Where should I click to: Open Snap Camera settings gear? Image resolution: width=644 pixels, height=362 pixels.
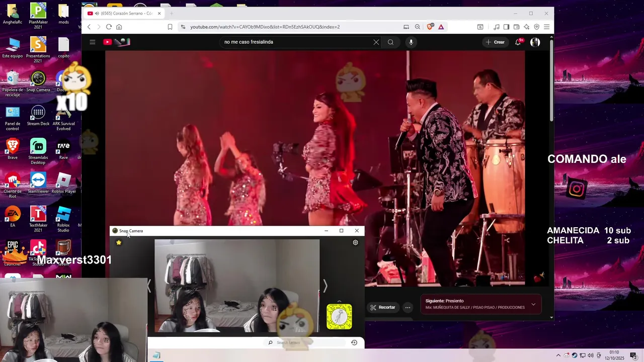(355, 242)
